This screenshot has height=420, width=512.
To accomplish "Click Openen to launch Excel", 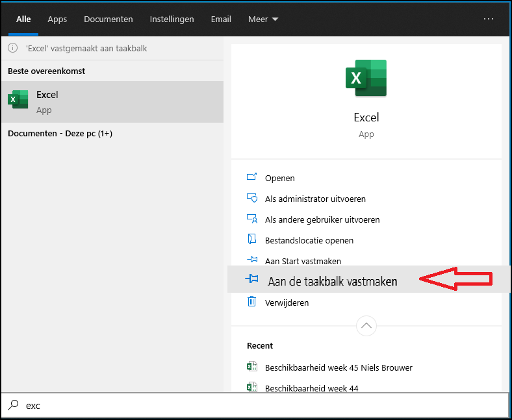I will coord(280,178).
